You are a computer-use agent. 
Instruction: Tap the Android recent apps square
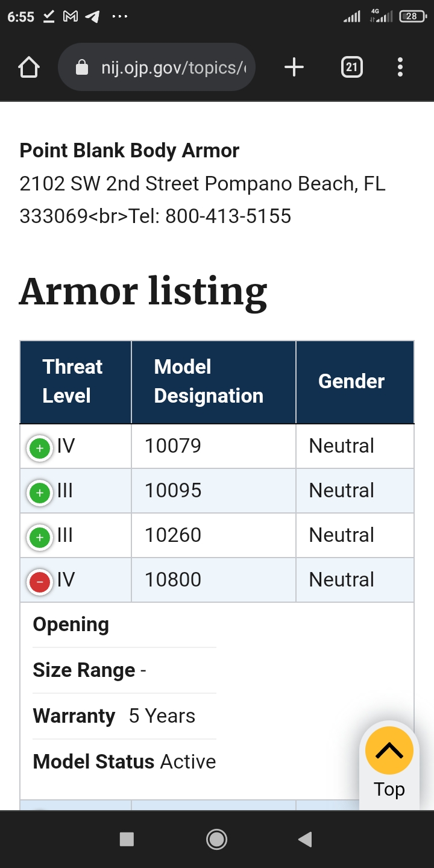(127, 839)
